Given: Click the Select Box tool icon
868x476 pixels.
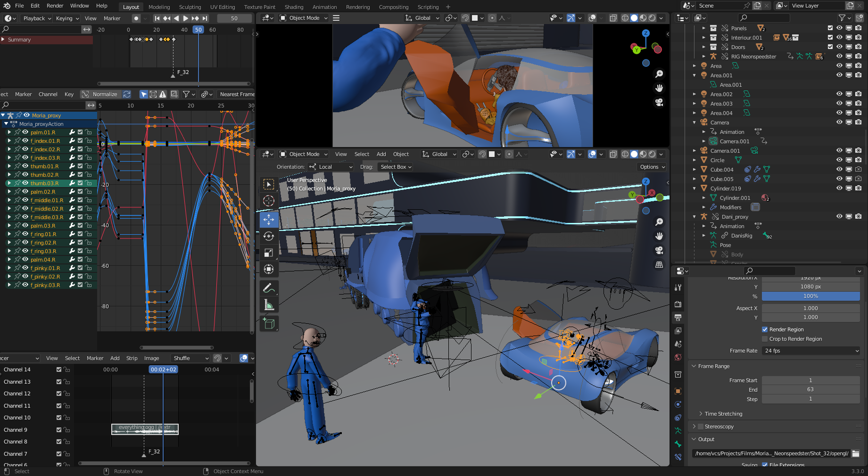Looking at the screenshot, I should pos(269,184).
